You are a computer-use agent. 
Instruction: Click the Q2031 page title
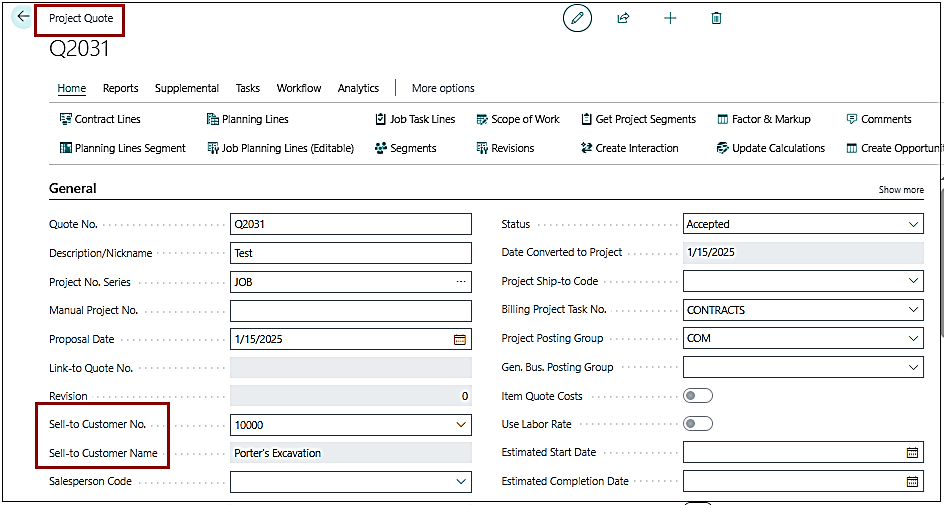[x=79, y=49]
